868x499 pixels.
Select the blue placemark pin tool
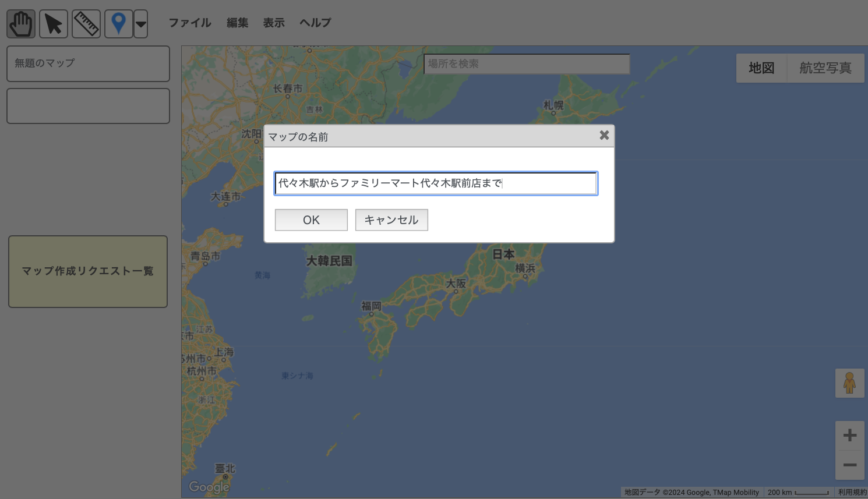click(x=119, y=24)
